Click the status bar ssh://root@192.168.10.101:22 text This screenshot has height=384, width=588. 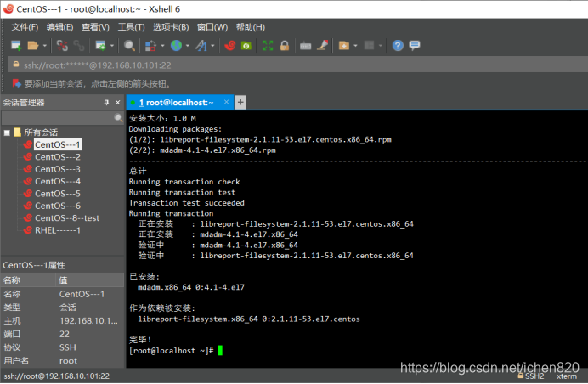(57, 376)
